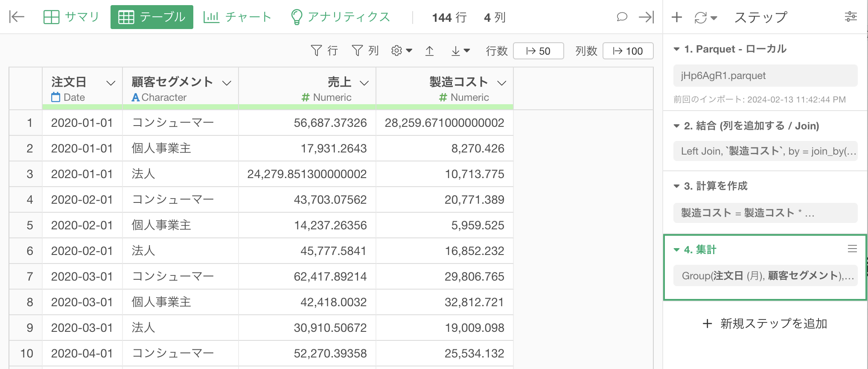Add a step with plus icon
The height and width of the screenshot is (369, 868).
677,17
